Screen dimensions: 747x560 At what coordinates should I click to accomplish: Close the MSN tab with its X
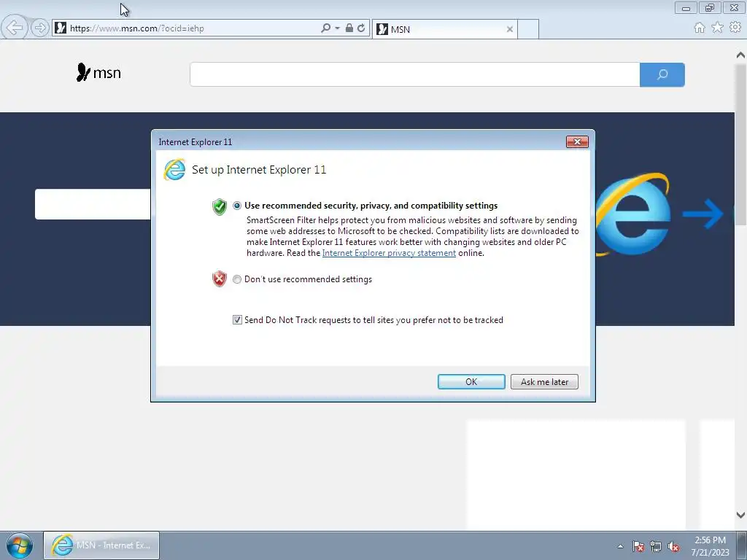pos(510,29)
